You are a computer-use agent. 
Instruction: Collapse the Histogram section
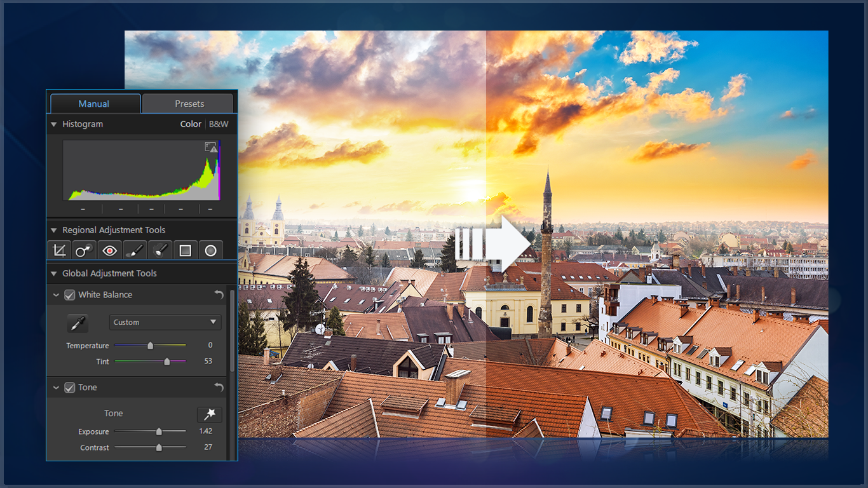click(x=53, y=124)
